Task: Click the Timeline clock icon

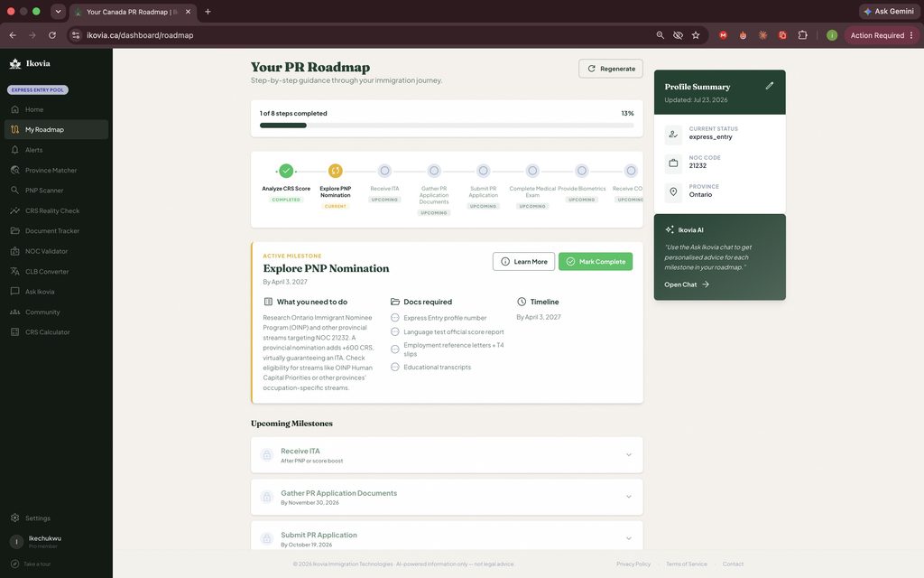Action: pos(522,302)
